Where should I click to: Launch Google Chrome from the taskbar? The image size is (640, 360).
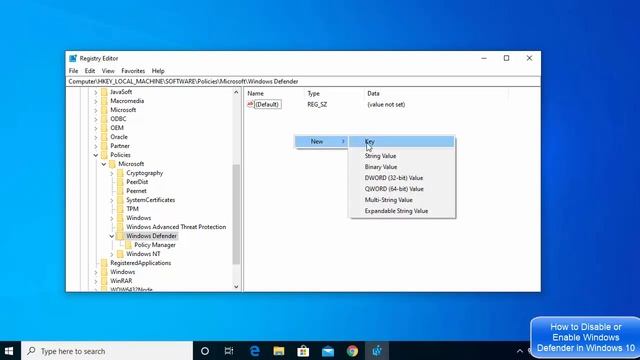(352, 351)
